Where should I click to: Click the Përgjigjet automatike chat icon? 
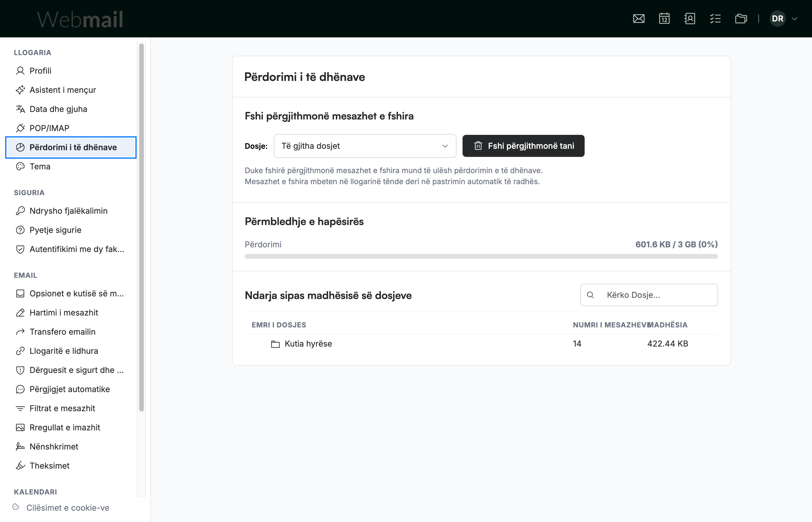[x=20, y=389]
